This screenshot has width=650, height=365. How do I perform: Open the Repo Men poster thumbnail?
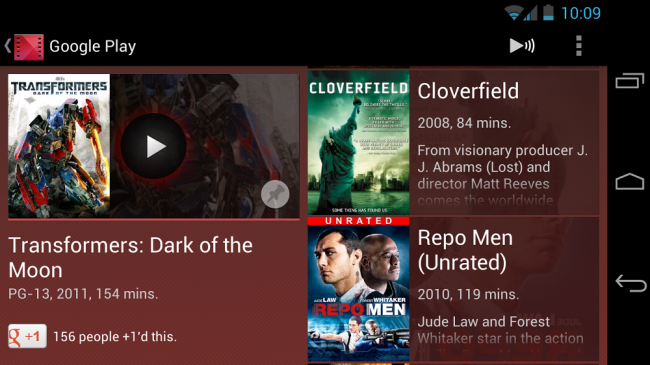[359, 289]
